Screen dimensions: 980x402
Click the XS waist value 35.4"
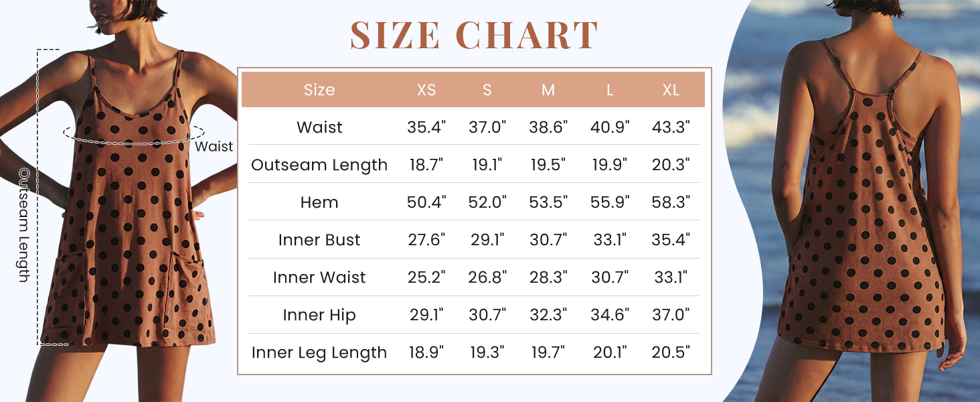[426, 127]
